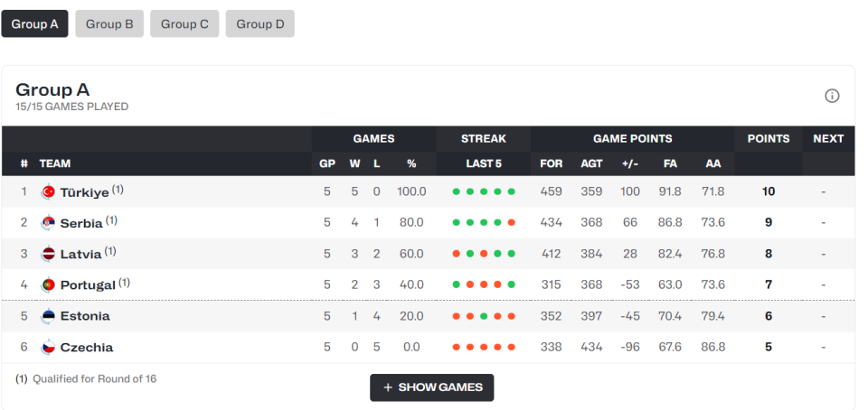This screenshot has height=410, width=868.
Task: Click the Türkiye flag icon
Action: (49, 191)
